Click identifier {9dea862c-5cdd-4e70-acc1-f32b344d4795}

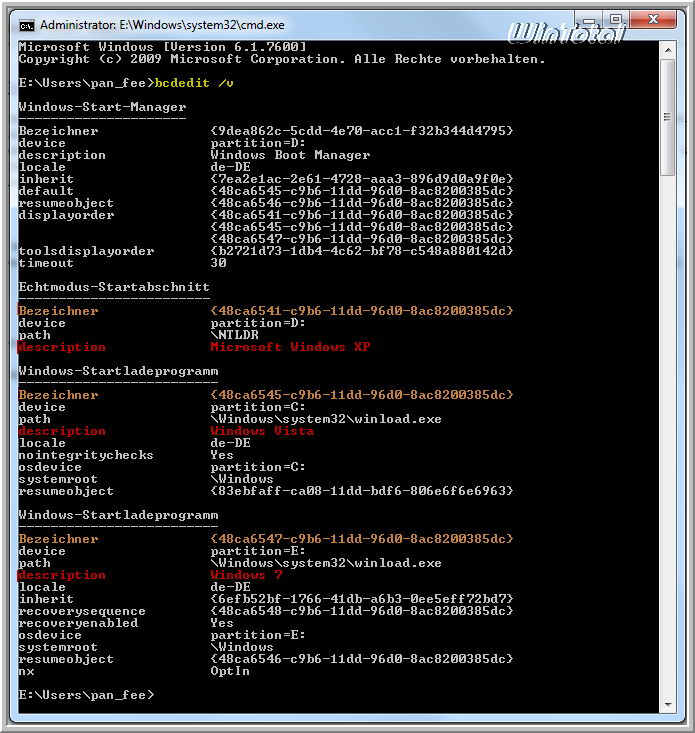tap(362, 131)
